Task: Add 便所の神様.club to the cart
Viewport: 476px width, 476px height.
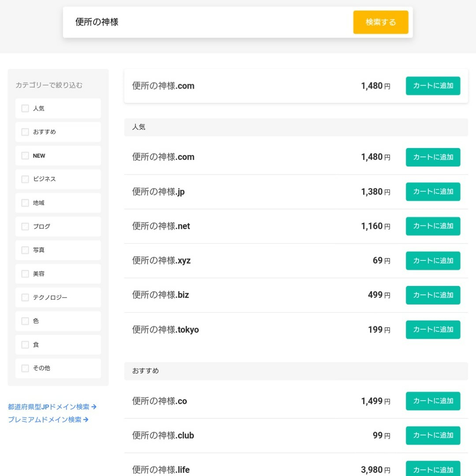Action: coord(433,435)
